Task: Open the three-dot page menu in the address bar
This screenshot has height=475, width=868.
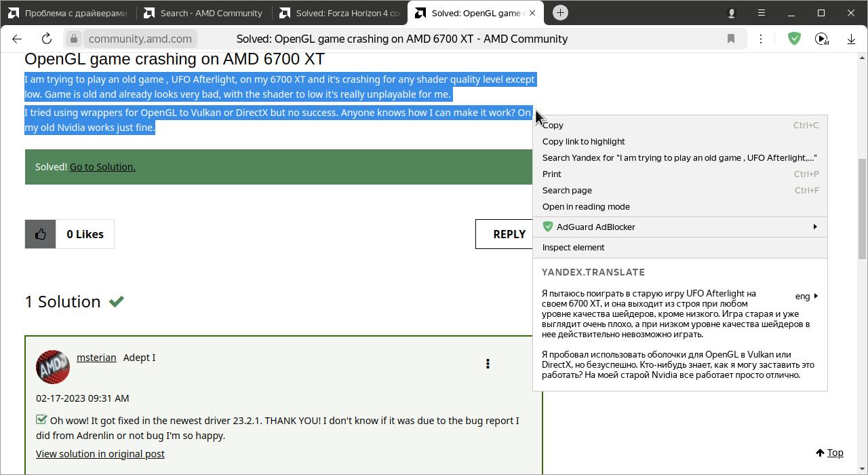Action: [761, 39]
